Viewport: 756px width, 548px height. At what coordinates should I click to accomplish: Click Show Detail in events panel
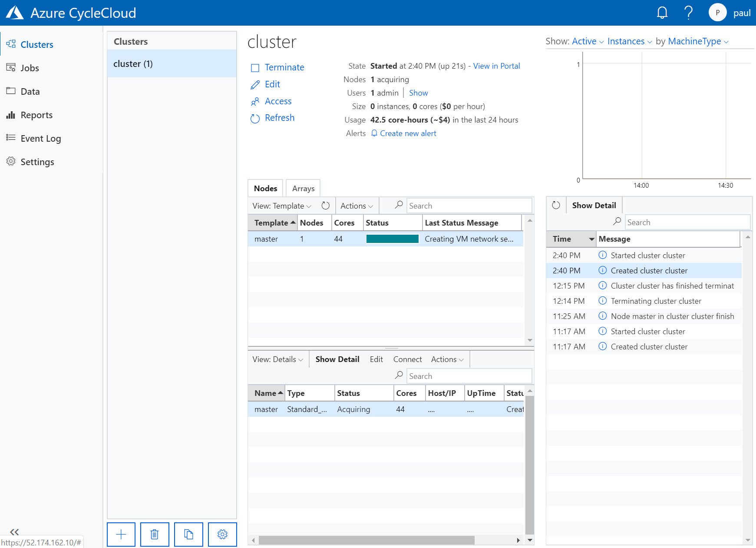click(x=594, y=205)
